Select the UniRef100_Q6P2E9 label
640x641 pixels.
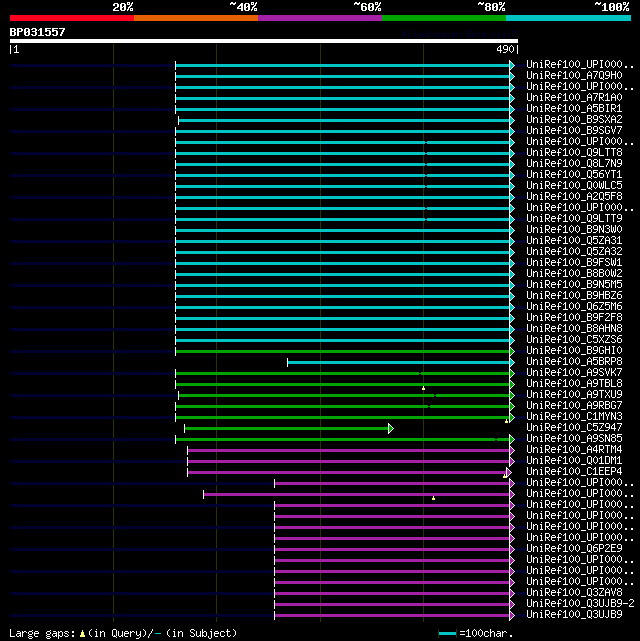[574, 549]
